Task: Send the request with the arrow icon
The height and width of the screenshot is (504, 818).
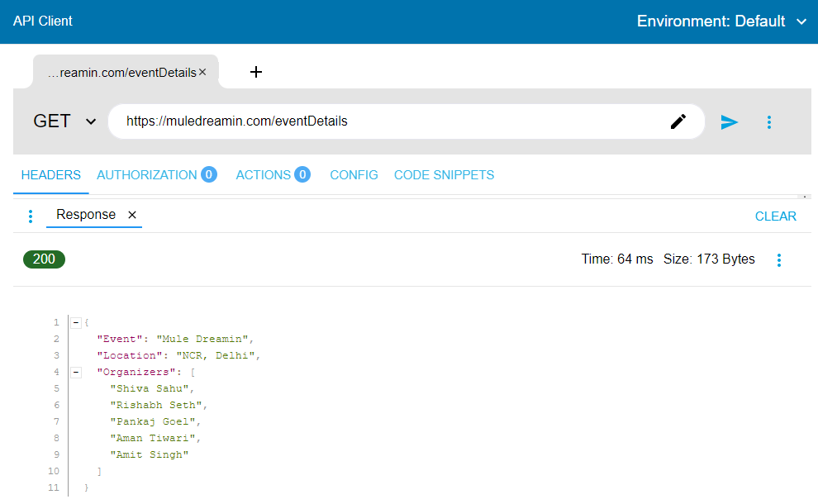Action: tap(729, 122)
